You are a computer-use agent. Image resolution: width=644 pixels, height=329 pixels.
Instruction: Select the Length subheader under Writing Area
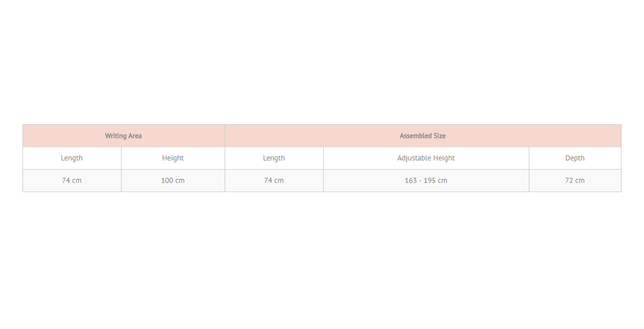[x=72, y=158]
